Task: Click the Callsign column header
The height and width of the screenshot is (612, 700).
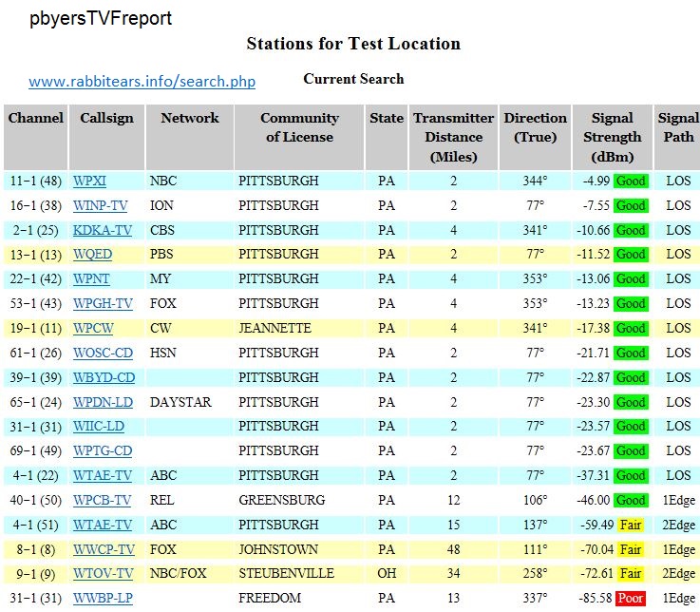Action: coord(106,119)
